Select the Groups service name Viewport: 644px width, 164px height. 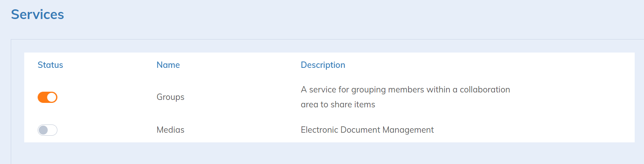coord(170,97)
